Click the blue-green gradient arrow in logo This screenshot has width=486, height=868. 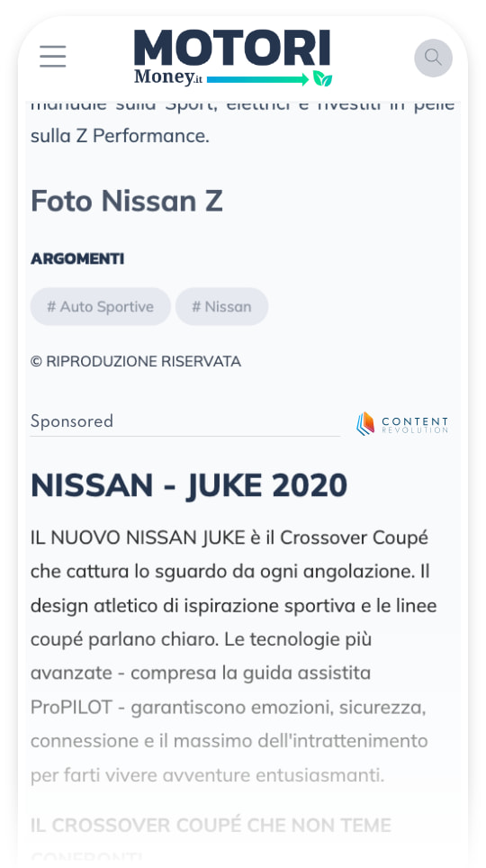coord(257,80)
